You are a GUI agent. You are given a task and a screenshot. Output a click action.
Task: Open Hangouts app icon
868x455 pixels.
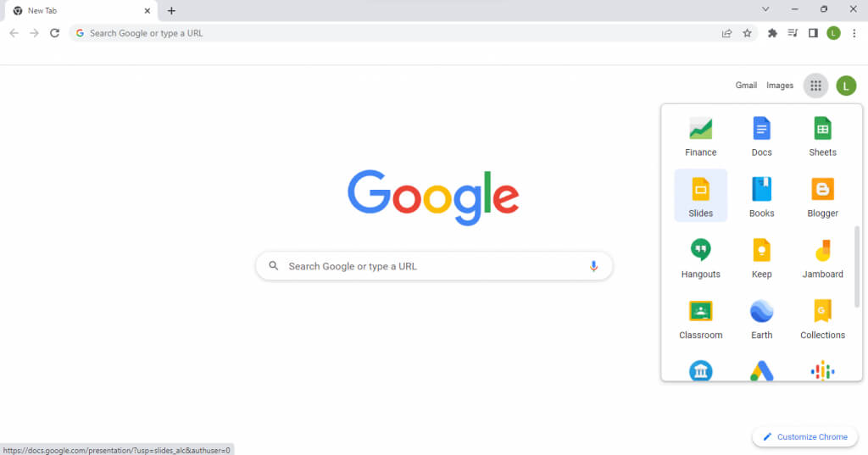700,257
